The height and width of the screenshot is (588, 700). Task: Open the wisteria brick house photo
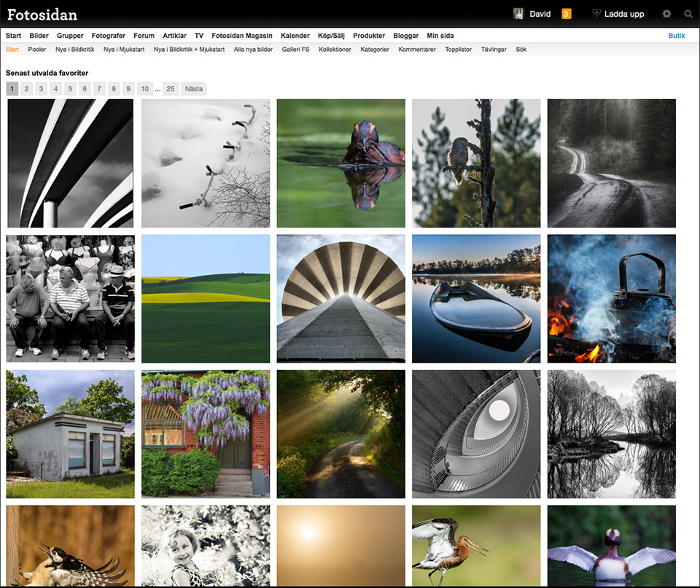206,434
